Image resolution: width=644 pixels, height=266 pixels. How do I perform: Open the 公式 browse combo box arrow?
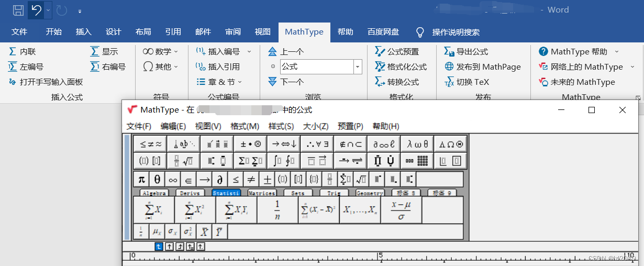[x=358, y=66]
